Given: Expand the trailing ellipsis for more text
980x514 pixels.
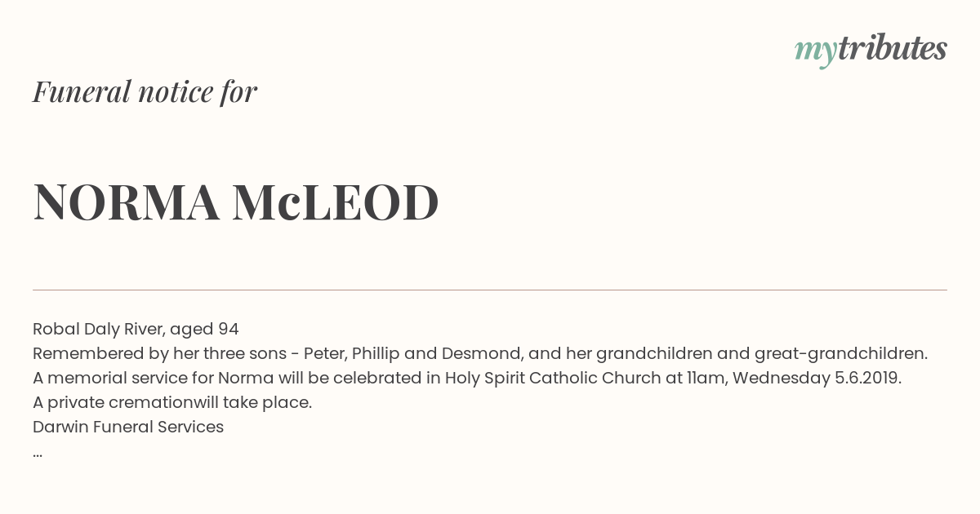Looking at the screenshot, I should coord(38,454).
